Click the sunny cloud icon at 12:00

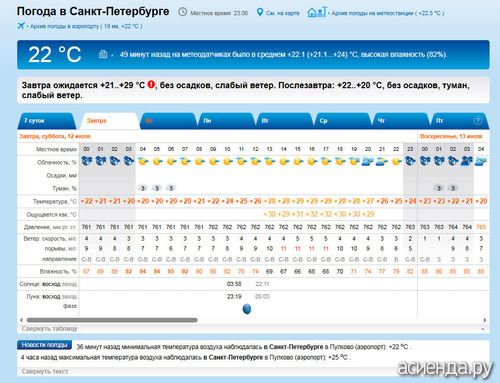point(256,162)
